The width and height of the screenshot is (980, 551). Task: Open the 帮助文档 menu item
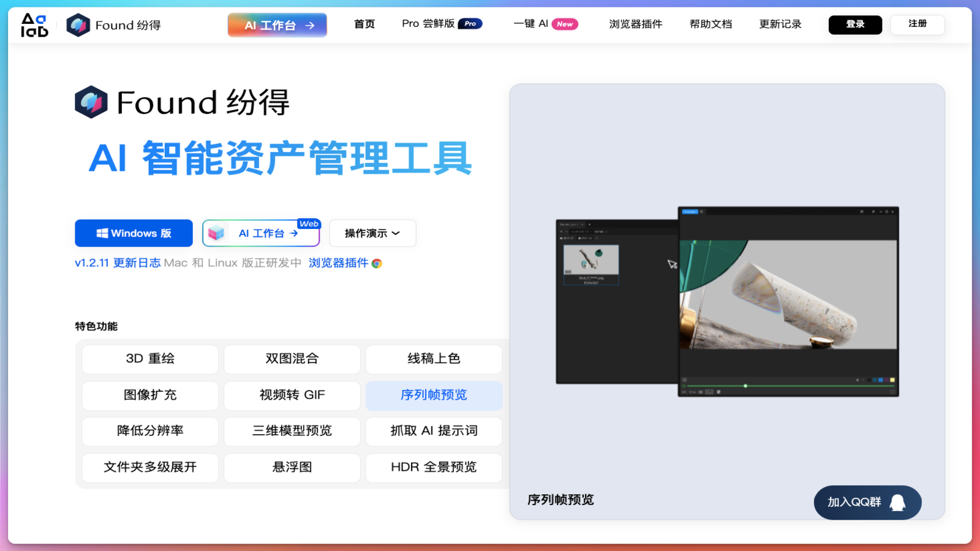tap(710, 24)
